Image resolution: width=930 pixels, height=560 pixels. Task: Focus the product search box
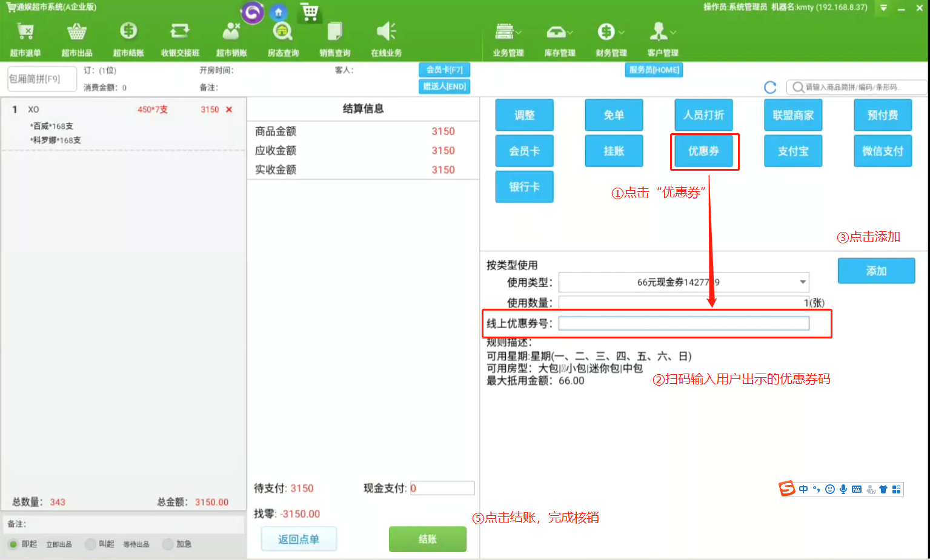[x=855, y=87]
